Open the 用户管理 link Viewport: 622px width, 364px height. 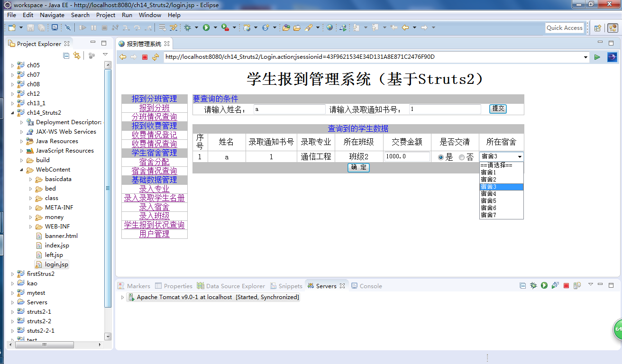pyautogui.click(x=154, y=234)
